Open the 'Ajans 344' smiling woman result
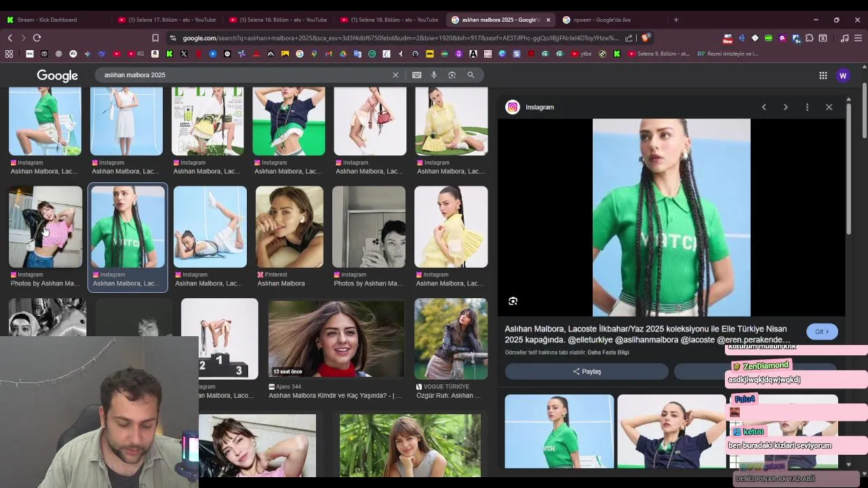This screenshot has width=868, height=488. coord(336,339)
